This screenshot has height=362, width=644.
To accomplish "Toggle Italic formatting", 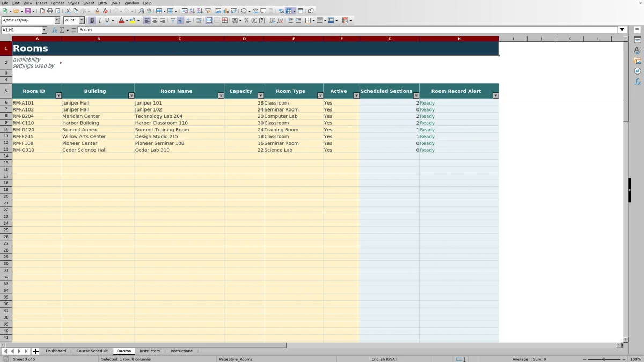I will [x=99, y=20].
